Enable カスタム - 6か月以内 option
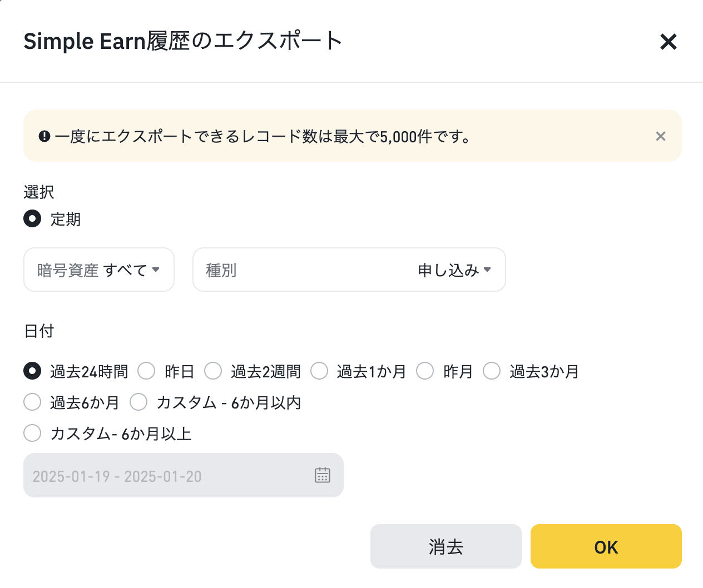The width and height of the screenshot is (703, 588). [138, 402]
